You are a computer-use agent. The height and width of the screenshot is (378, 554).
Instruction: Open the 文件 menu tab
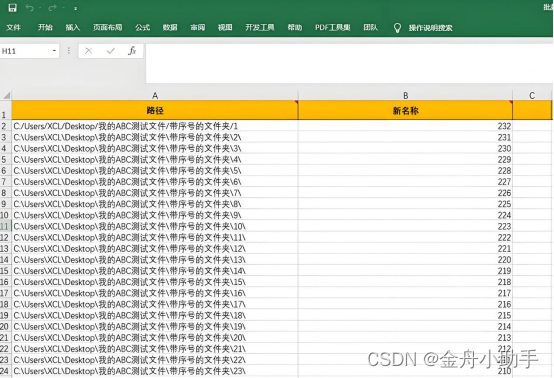[13, 28]
